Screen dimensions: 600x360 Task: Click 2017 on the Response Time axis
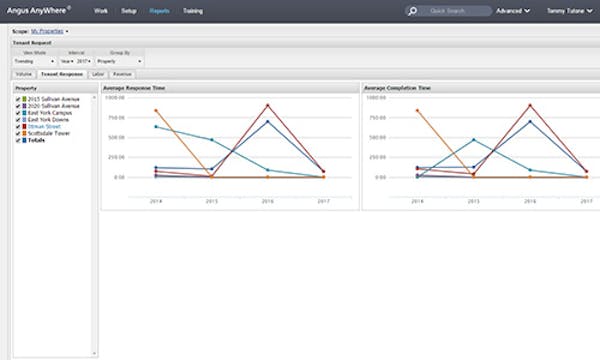pyautogui.click(x=323, y=201)
